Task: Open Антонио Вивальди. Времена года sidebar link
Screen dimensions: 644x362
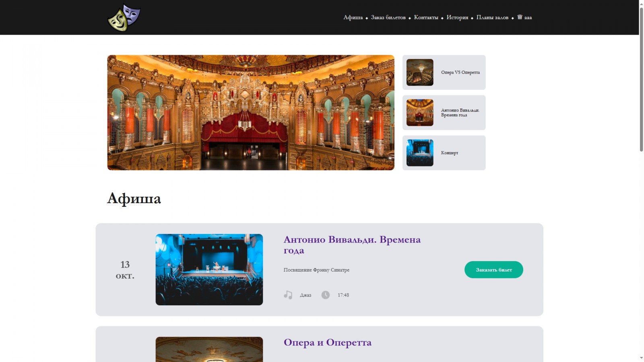Action: pos(460,113)
